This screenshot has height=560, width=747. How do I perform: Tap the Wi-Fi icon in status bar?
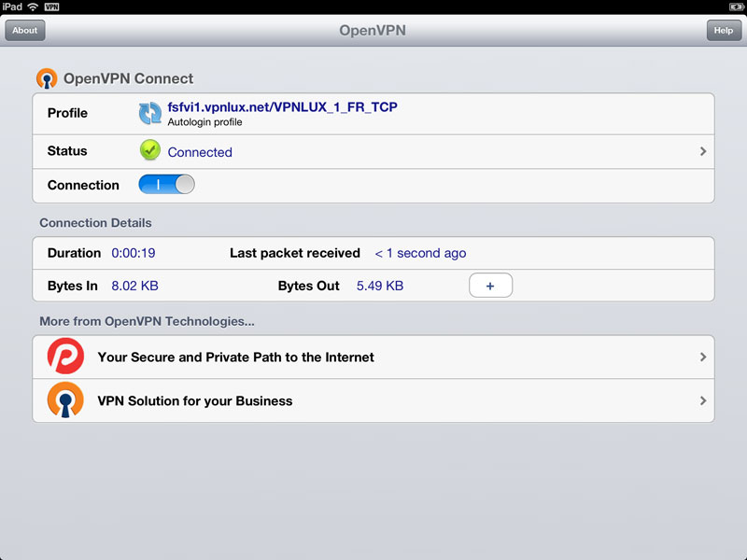[33, 7]
